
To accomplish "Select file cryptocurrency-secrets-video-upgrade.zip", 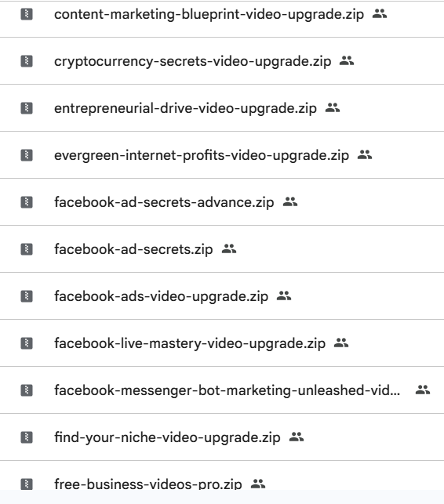I will 192,61.
